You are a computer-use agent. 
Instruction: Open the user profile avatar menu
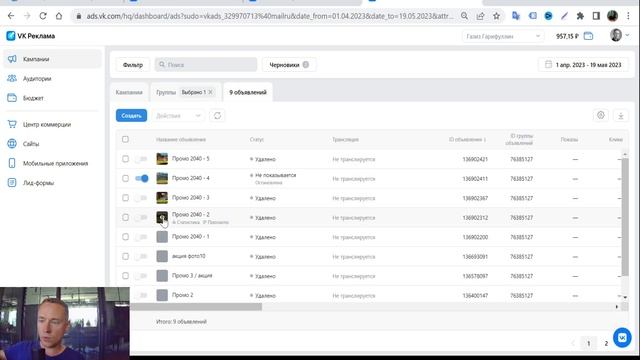[619, 36]
